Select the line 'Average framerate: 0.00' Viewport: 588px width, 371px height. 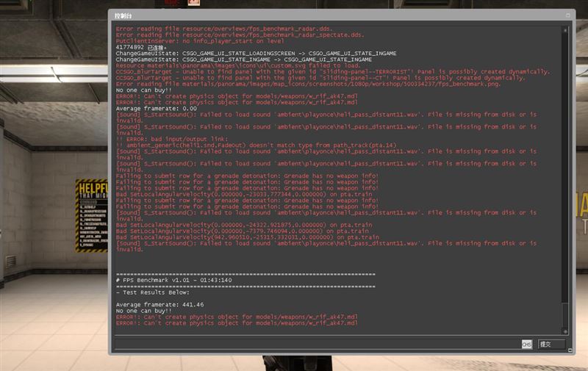point(156,108)
